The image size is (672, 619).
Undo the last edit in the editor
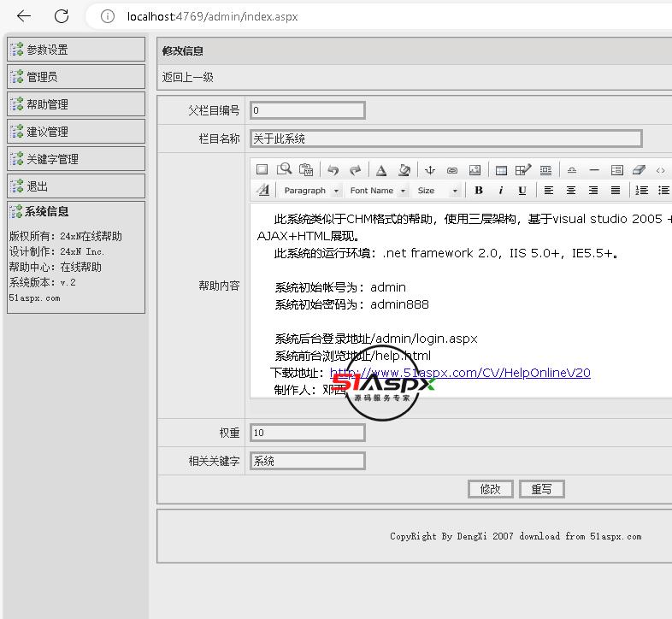pos(333,170)
